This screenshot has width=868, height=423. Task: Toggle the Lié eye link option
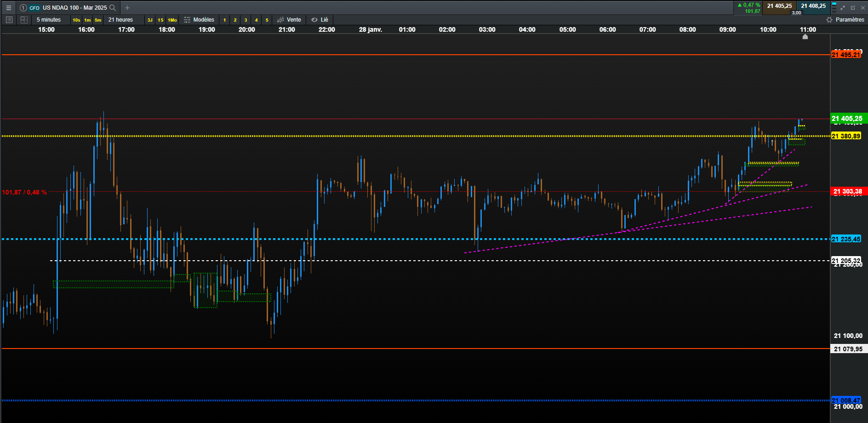pyautogui.click(x=320, y=20)
